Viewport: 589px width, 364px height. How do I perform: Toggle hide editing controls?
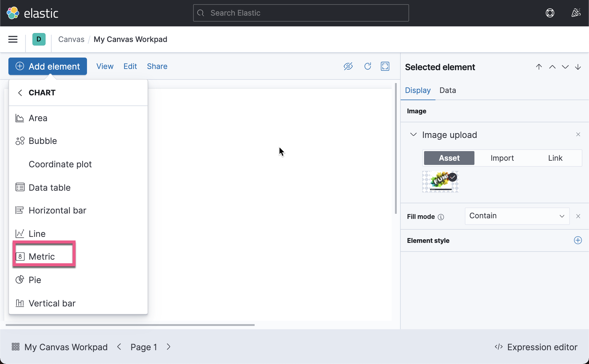point(348,66)
